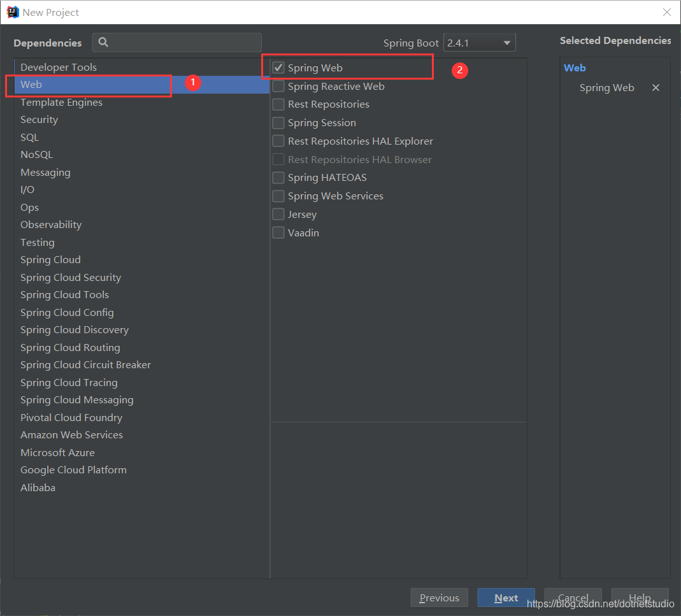Screen dimensions: 681x616
Task: Select the SQL category
Action: [x=141, y=137]
